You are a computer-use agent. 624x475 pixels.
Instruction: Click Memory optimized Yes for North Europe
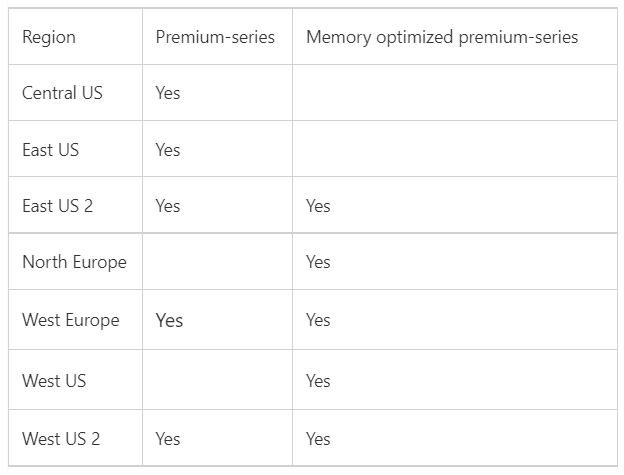(x=318, y=262)
